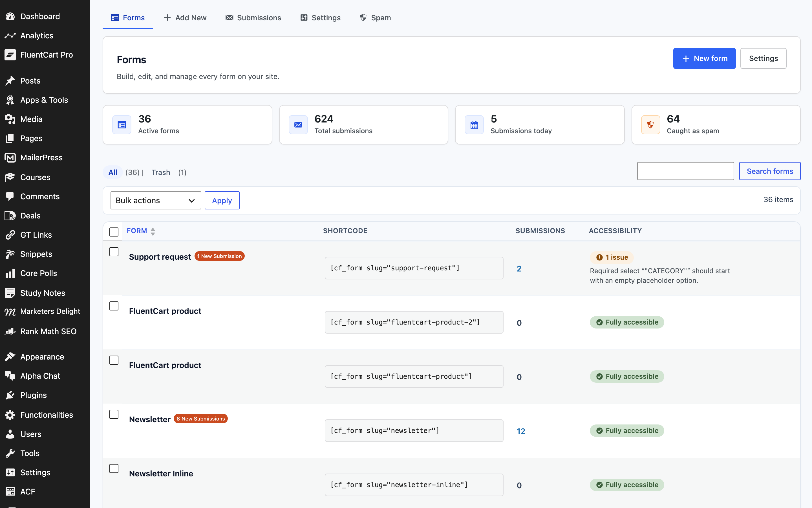Open the Alpha Chat icon

pyautogui.click(x=10, y=376)
